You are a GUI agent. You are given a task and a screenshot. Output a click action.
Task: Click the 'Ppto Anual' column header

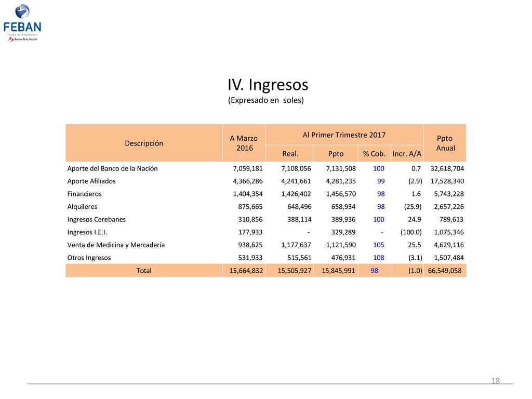pos(445,143)
